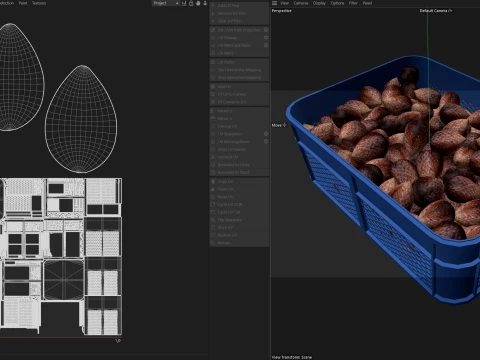The height and width of the screenshot is (360, 480).
Task: Open UV Rectangularize settings gear
Action: click(x=266, y=142)
